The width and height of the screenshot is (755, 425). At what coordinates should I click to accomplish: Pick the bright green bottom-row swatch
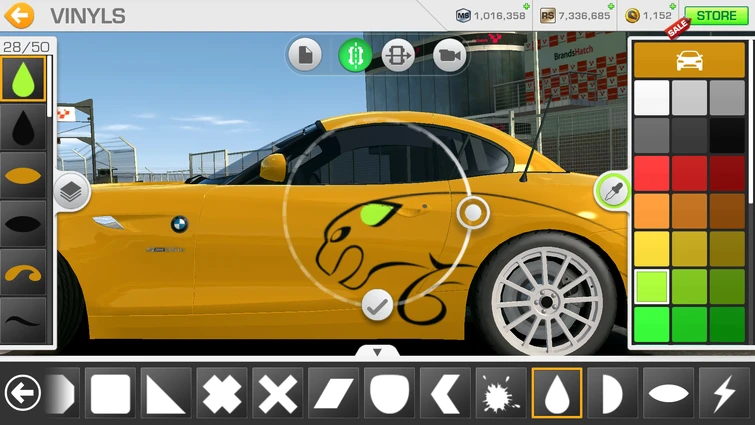[651, 324]
